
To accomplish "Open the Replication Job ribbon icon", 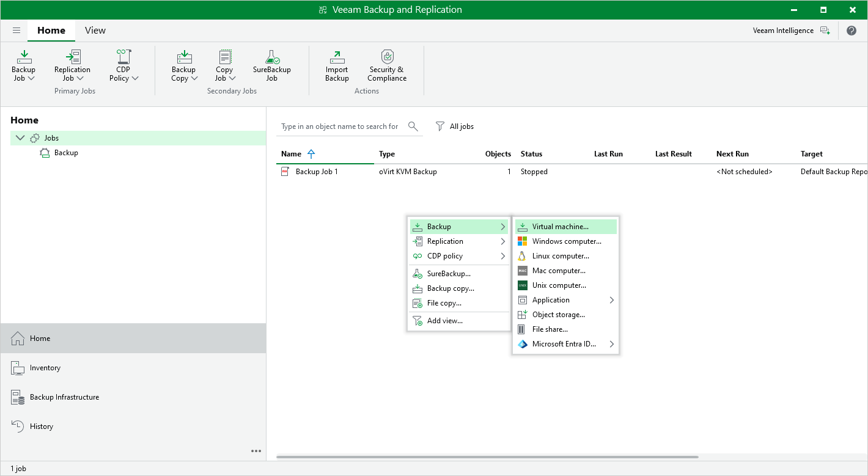I will pos(72,57).
